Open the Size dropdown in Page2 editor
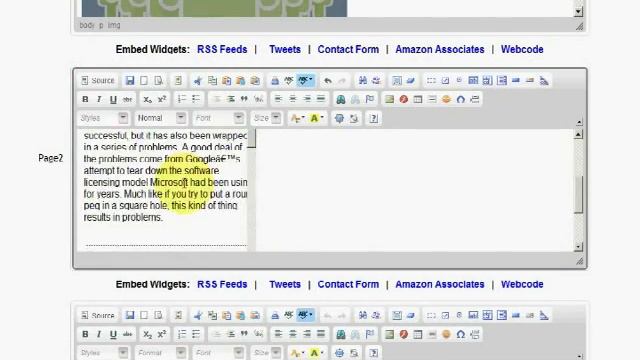640x360 pixels. coord(266,118)
